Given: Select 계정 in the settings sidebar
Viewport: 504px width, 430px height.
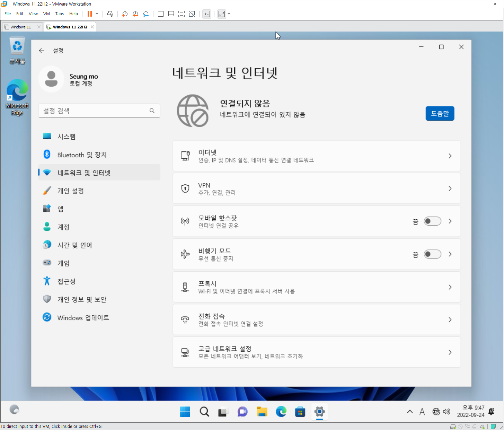Looking at the screenshot, I should click(99, 227).
